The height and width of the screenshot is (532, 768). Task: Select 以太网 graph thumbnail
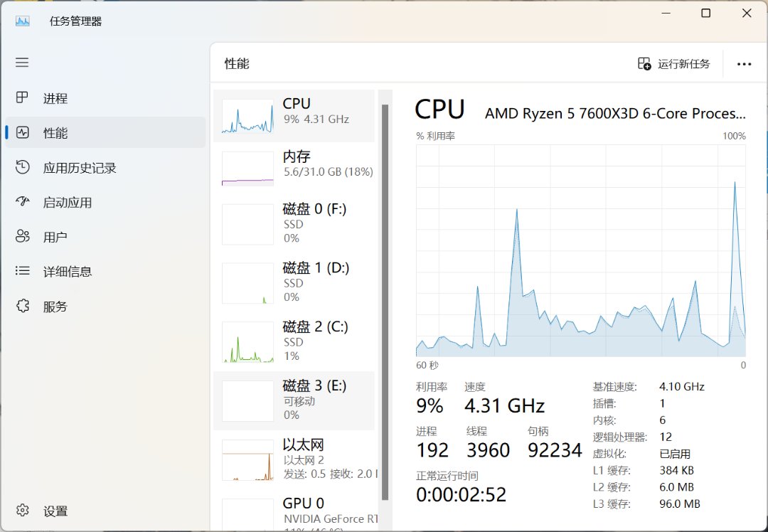[247, 460]
